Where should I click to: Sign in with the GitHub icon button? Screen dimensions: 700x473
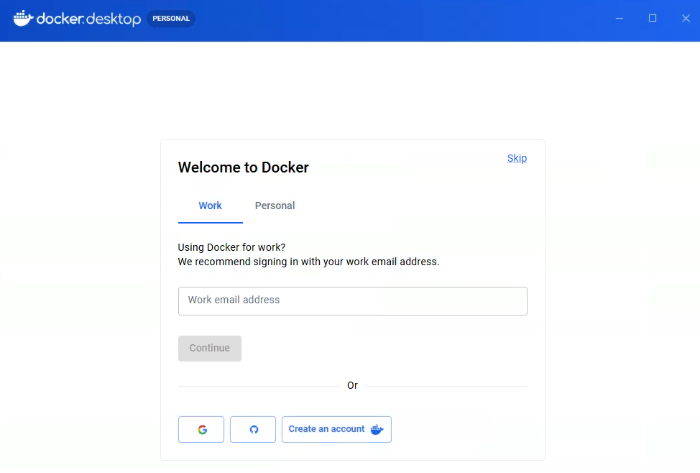click(x=253, y=429)
